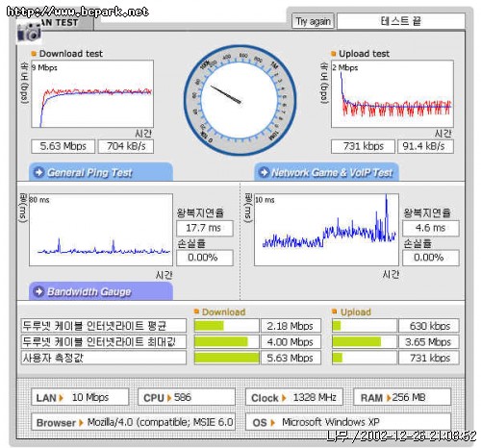Image resolution: width=481 pixels, height=448 pixels.
Task: Select the 5.63 Mbps download speed field
Action: (63, 146)
